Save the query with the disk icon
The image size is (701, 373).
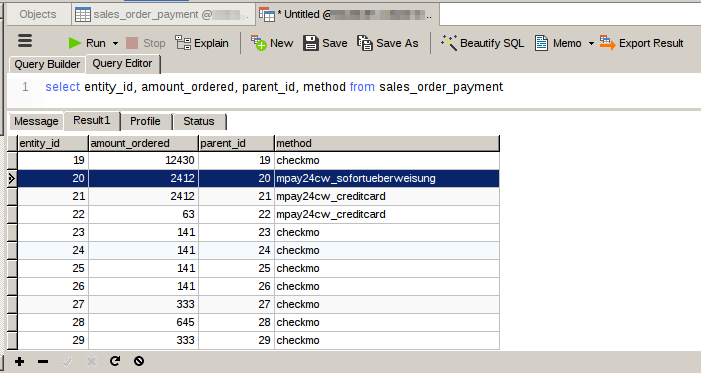pos(311,43)
